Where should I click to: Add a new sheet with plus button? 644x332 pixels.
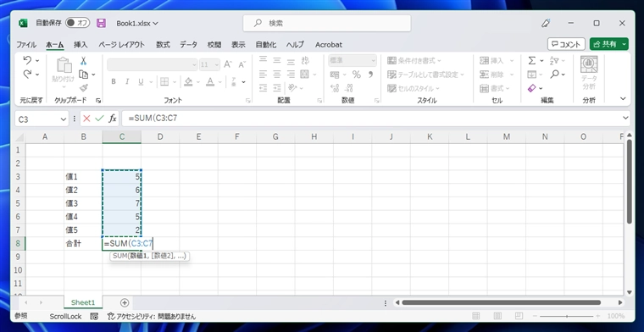coord(125,302)
